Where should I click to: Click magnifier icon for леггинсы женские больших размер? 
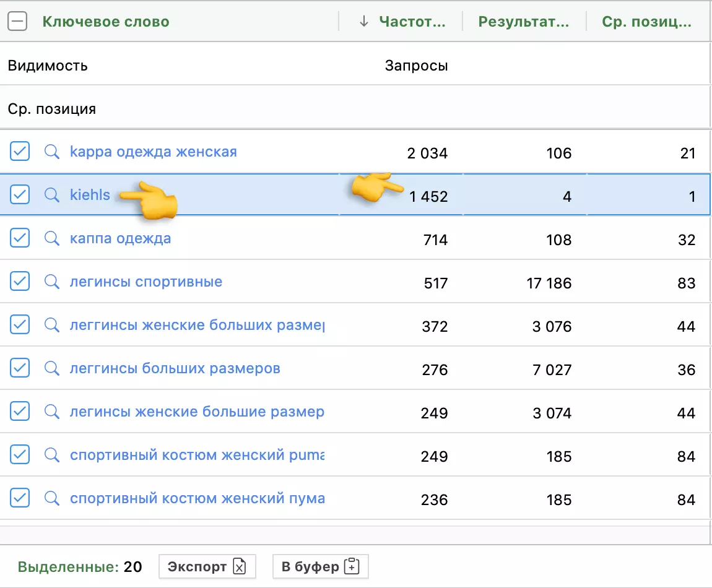[52, 325]
